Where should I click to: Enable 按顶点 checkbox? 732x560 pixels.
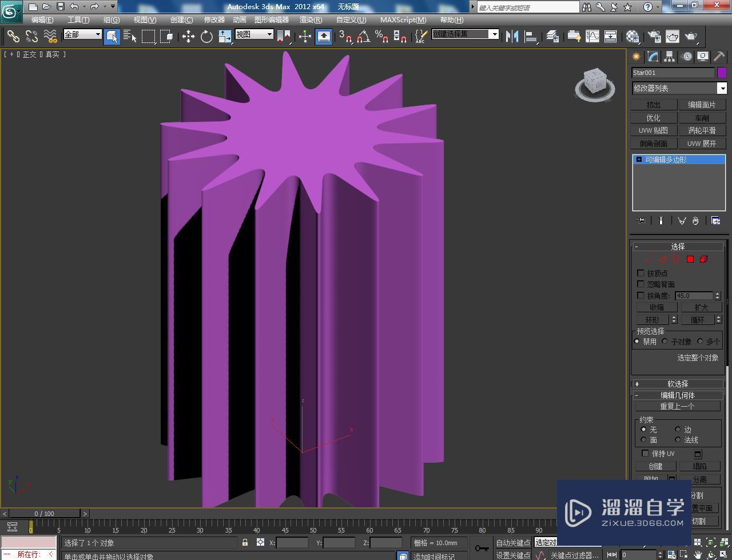(x=640, y=273)
